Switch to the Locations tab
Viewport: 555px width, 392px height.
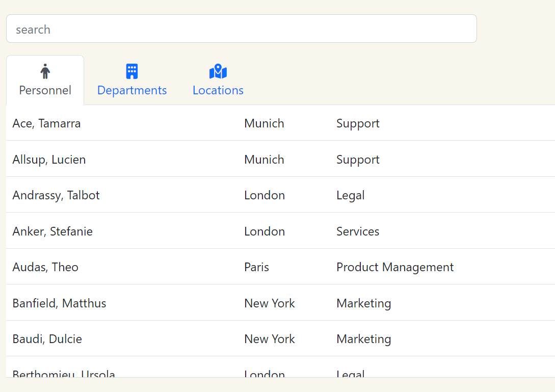[x=218, y=90]
